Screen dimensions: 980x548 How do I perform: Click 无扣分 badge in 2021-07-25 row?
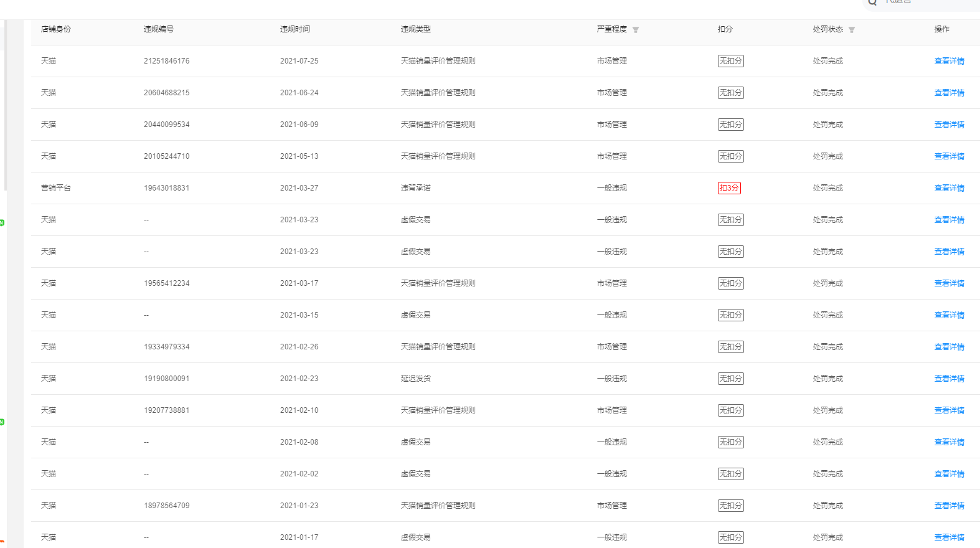(x=730, y=61)
